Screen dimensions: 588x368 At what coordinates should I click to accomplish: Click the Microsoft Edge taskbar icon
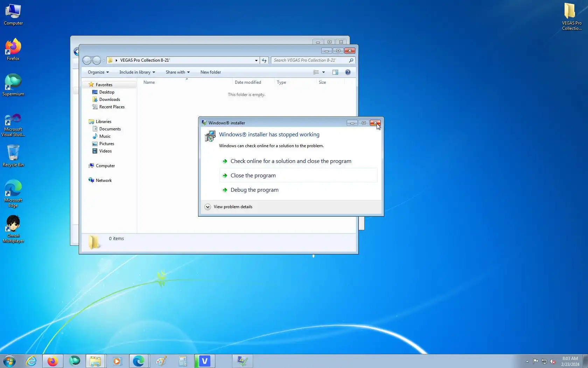139,361
